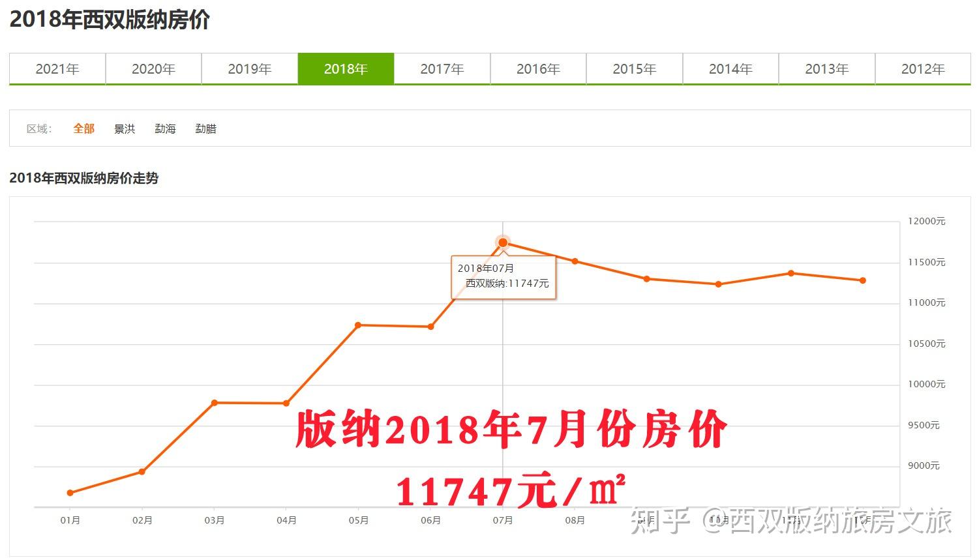
Task: Switch to the 2020年 tab
Action: point(153,68)
